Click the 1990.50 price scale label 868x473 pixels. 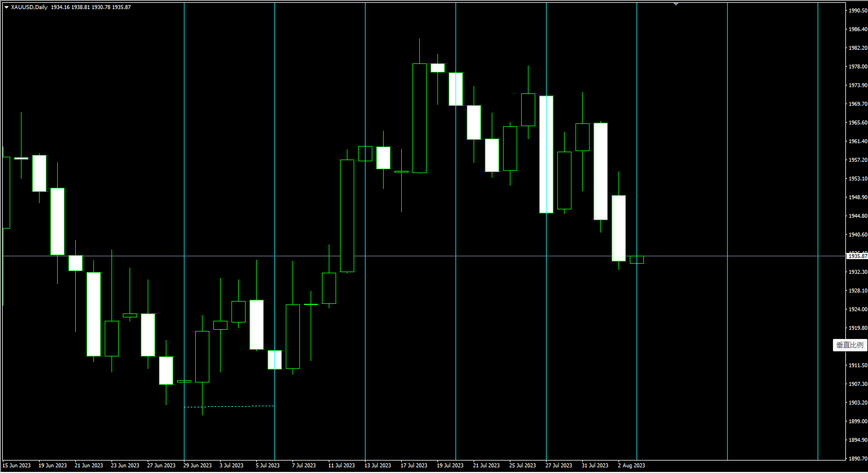pos(858,11)
